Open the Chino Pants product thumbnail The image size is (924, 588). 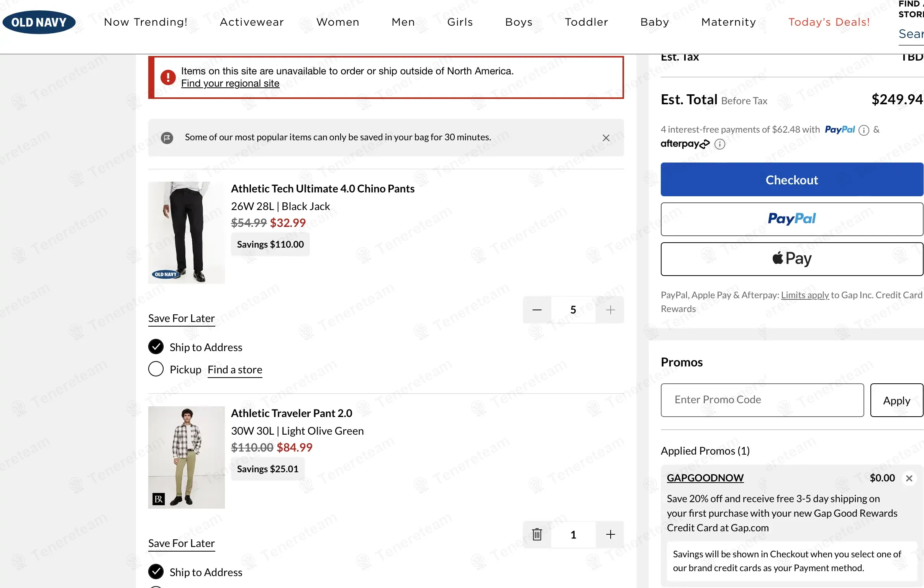point(187,233)
